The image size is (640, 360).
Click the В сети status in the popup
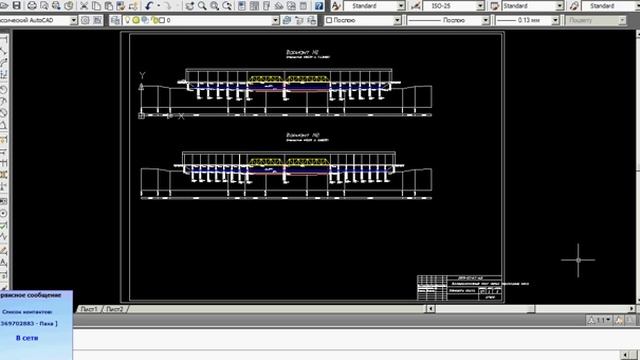click(x=27, y=338)
